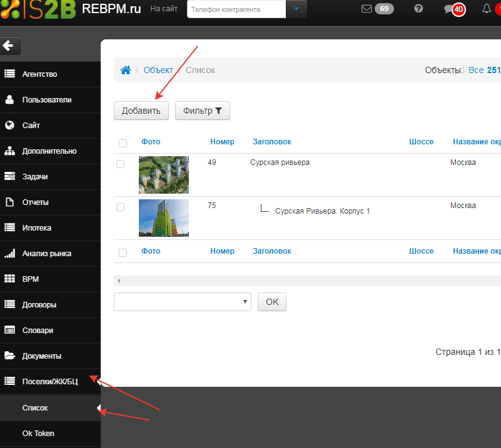
Task: Open the Договоры menu item
Action: tap(50, 304)
